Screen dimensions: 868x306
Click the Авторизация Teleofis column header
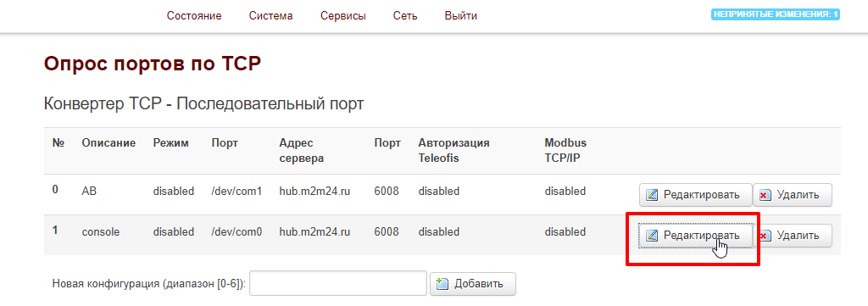click(x=454, y=151)
